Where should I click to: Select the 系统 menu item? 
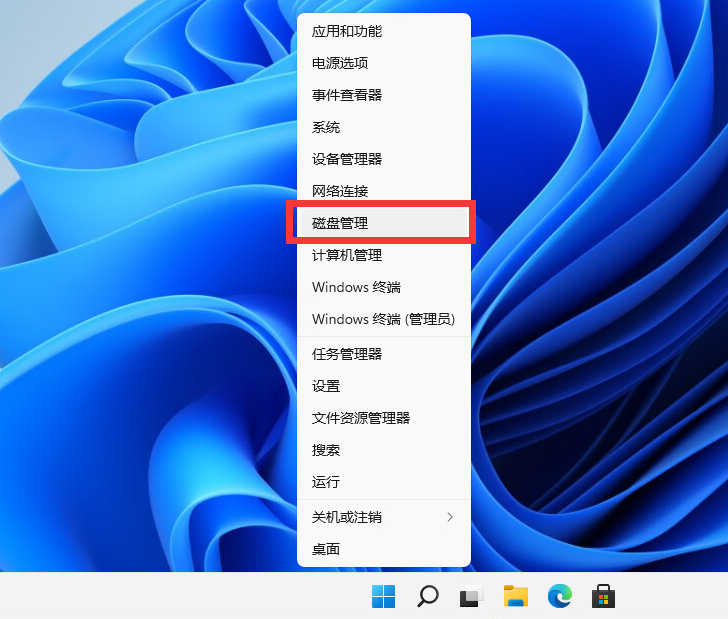[x=326, y=127]
